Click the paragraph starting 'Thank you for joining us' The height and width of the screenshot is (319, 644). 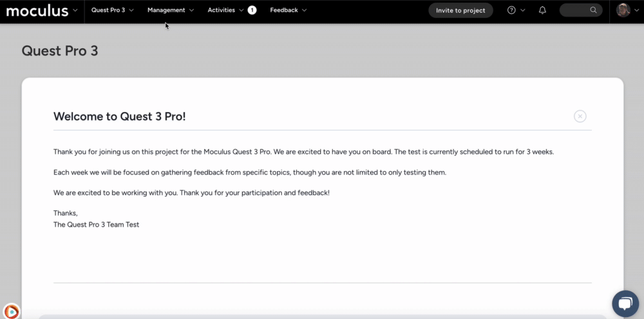pos(303,152)
